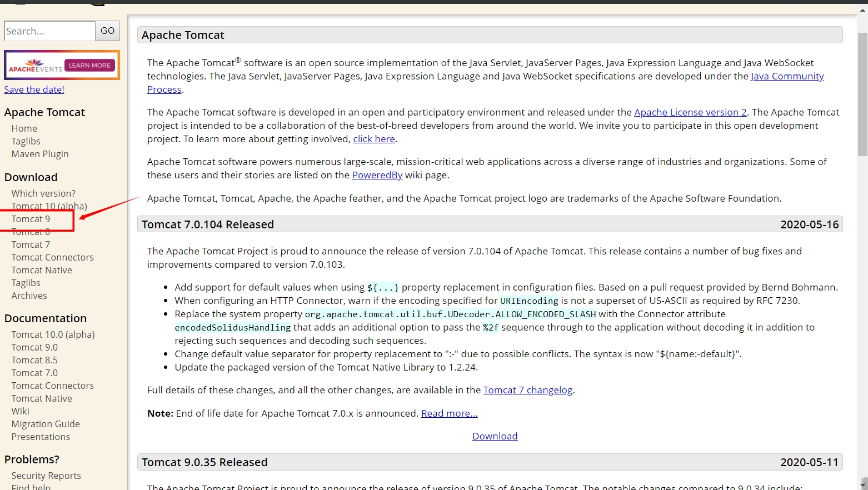Open Tomcat Native under Documentation
Image resolution: width=868 pixels, height=490 pixels.
click(x=42, y=398)
